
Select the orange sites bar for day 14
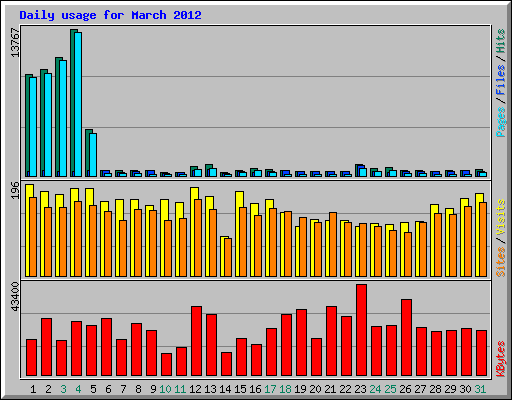[228, 257]
